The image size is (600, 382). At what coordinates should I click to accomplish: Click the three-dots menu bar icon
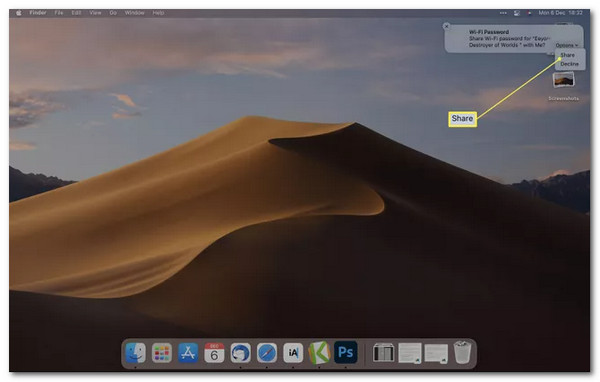coord(503,13)
